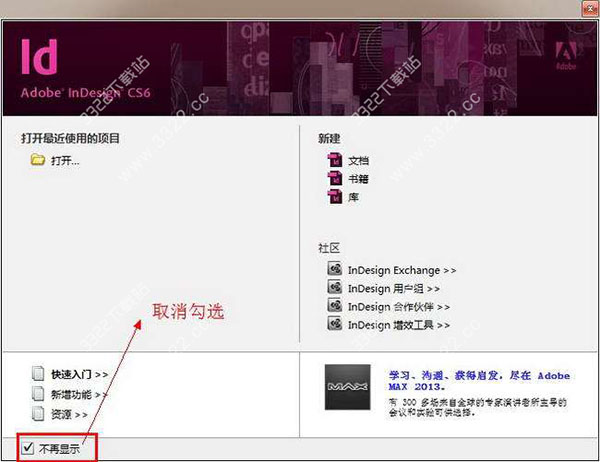Click the icon beside InDesign Exchange

point(334,269)
